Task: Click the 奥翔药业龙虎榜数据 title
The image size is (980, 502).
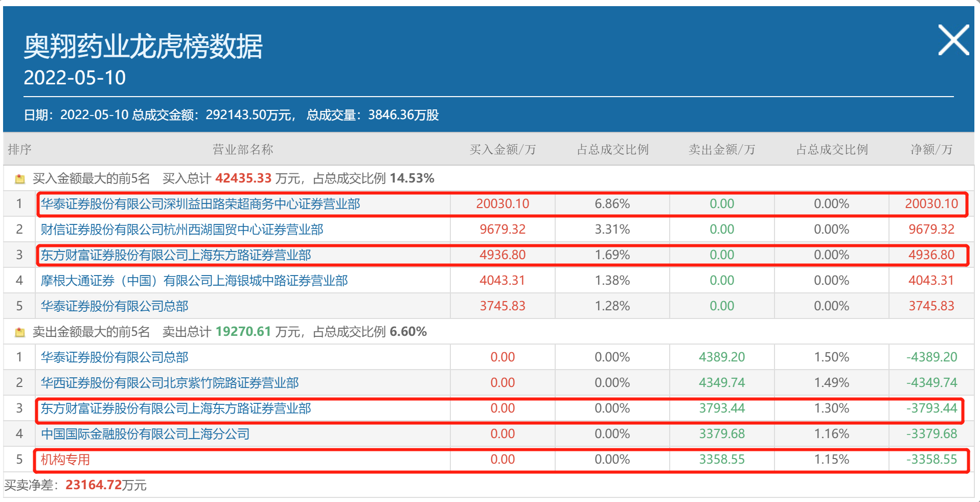Action: pyautogui.click(x=143, y=47)
